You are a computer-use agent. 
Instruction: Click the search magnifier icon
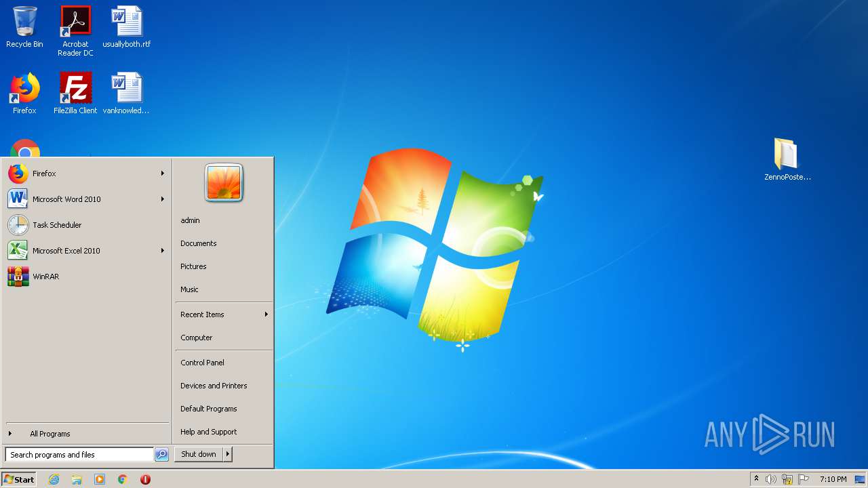click(161, 455)
